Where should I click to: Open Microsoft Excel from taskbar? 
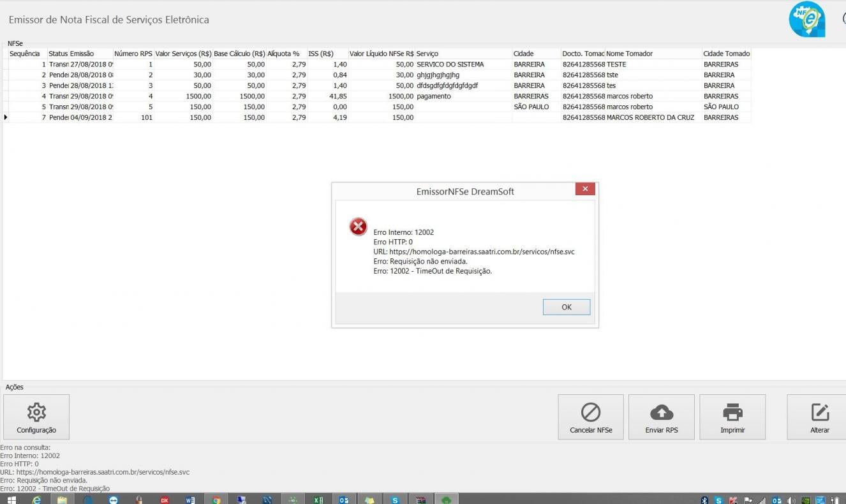coord(318,500)
